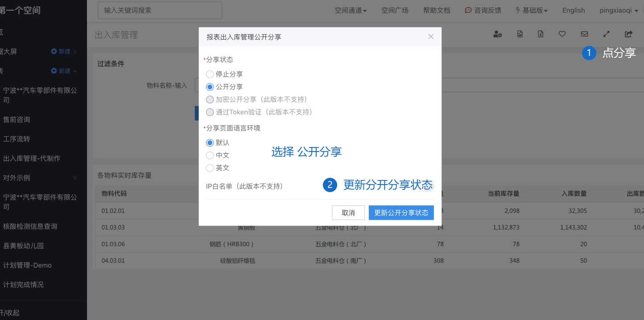
Task: Open the 基础版 version dropdown
Action: point(532,10)
